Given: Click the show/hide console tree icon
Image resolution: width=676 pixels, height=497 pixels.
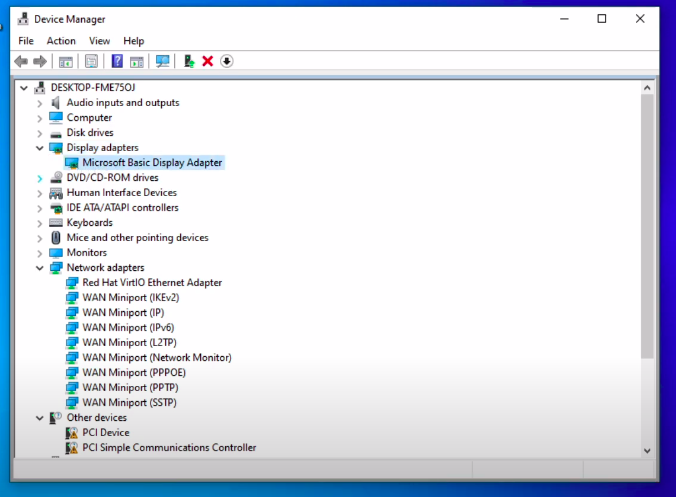Looking at the screenshot, I should tap(66, 62).
